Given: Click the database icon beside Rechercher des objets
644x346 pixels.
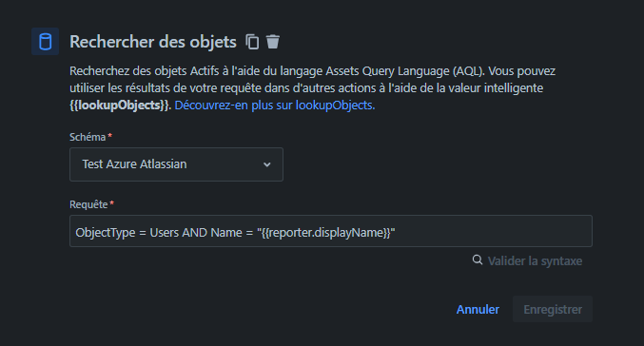Looking at the screenshot, I should (45, 42).
